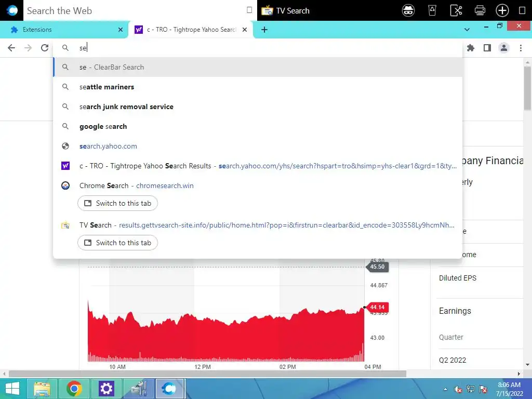Open the profile avatar icon
This screenshot has width=532, height=399.
click(x=504, y=48)
